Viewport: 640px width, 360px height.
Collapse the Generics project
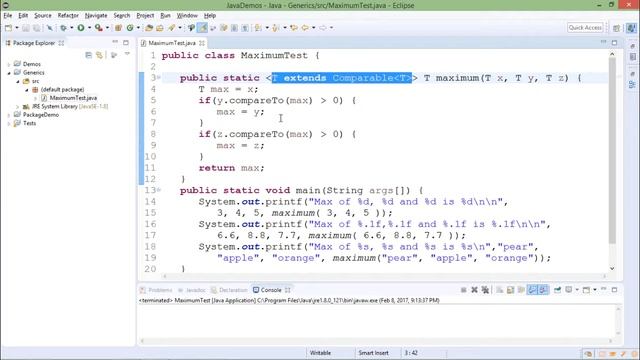[x=9, y=73]
